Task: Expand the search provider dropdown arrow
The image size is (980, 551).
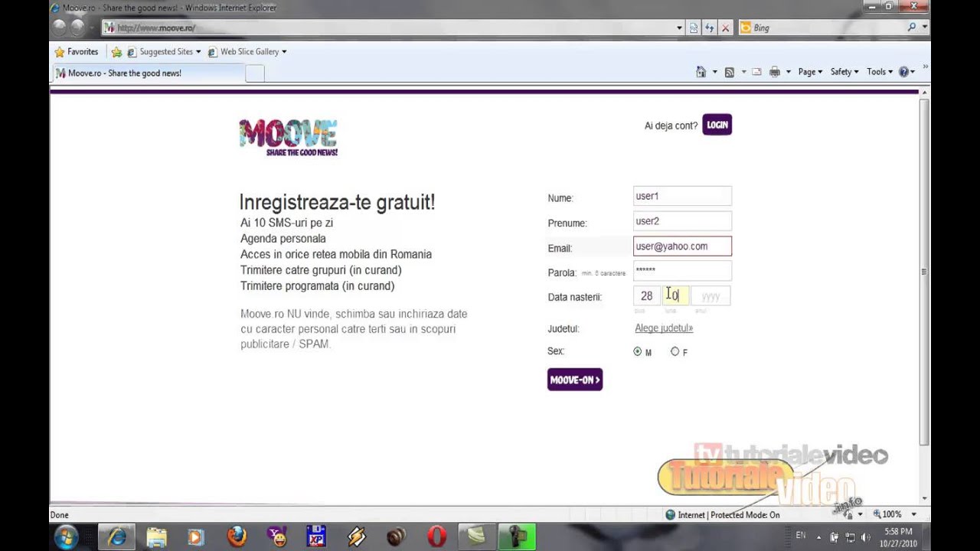Action: tap(925, 28)
